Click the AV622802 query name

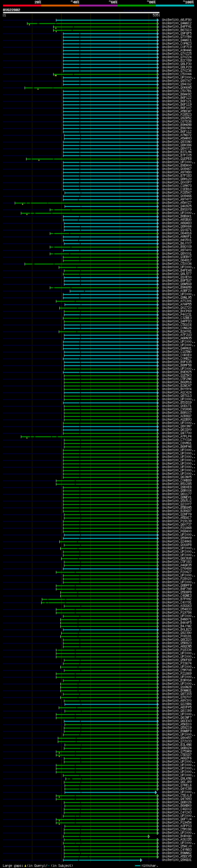(x=11, y=10)
